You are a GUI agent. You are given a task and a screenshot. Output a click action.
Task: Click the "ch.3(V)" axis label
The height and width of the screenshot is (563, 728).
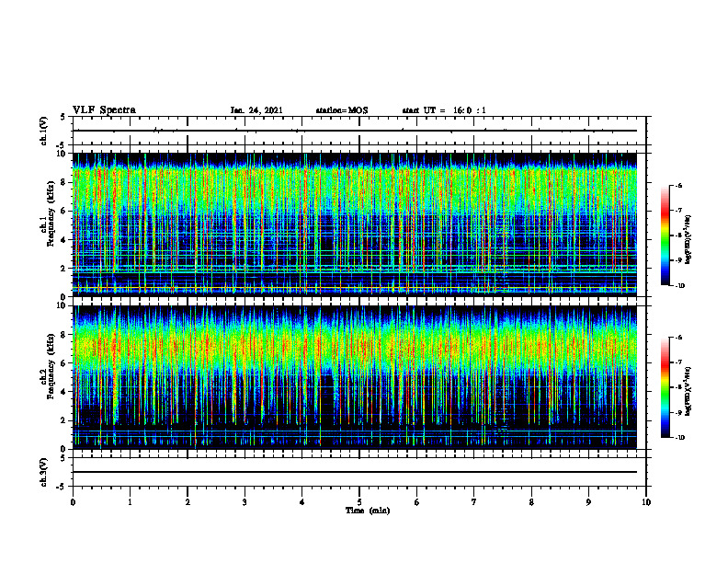(x=44, y=472)
